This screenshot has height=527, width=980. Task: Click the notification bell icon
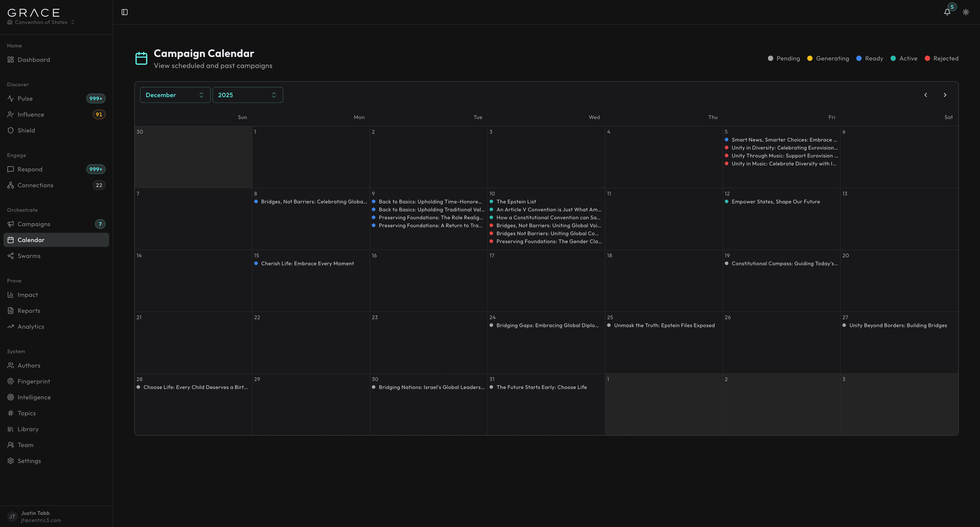[x=947, y=12]
